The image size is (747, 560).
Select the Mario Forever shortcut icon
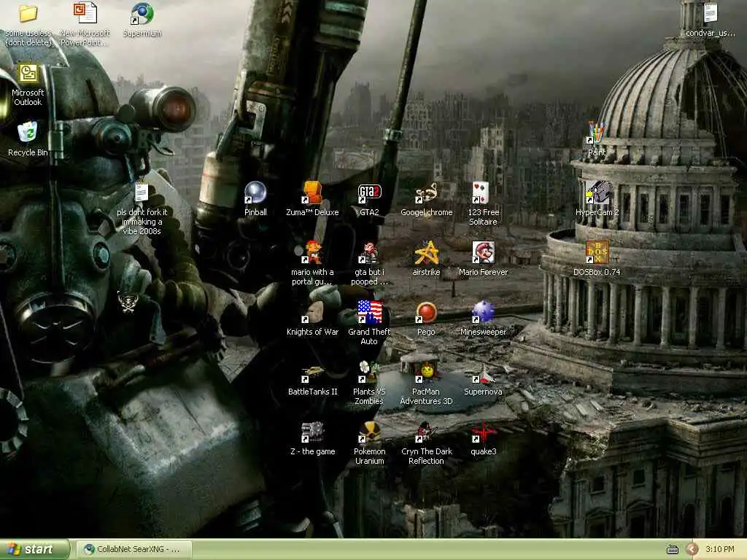pos(483,252)
